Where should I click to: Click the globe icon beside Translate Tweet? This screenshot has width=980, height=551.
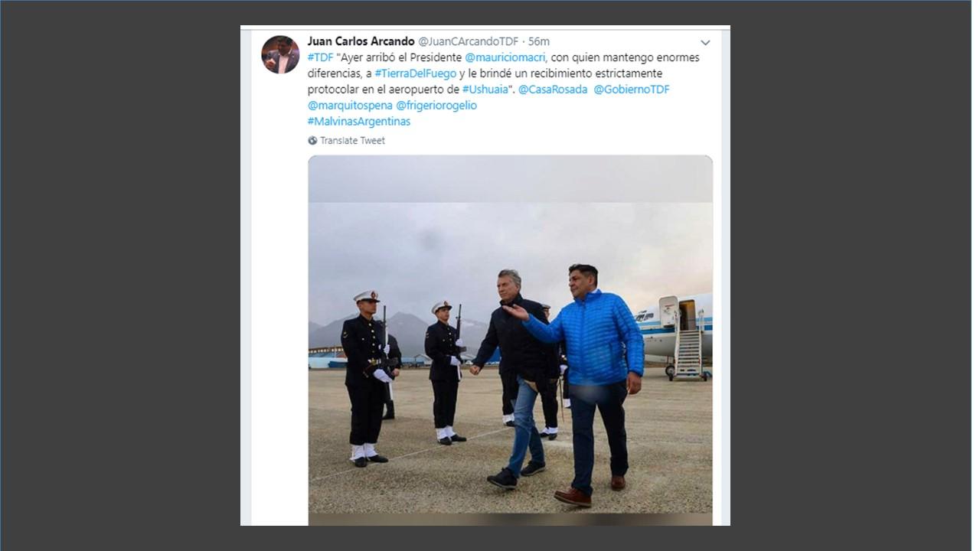tap(312, 141)
